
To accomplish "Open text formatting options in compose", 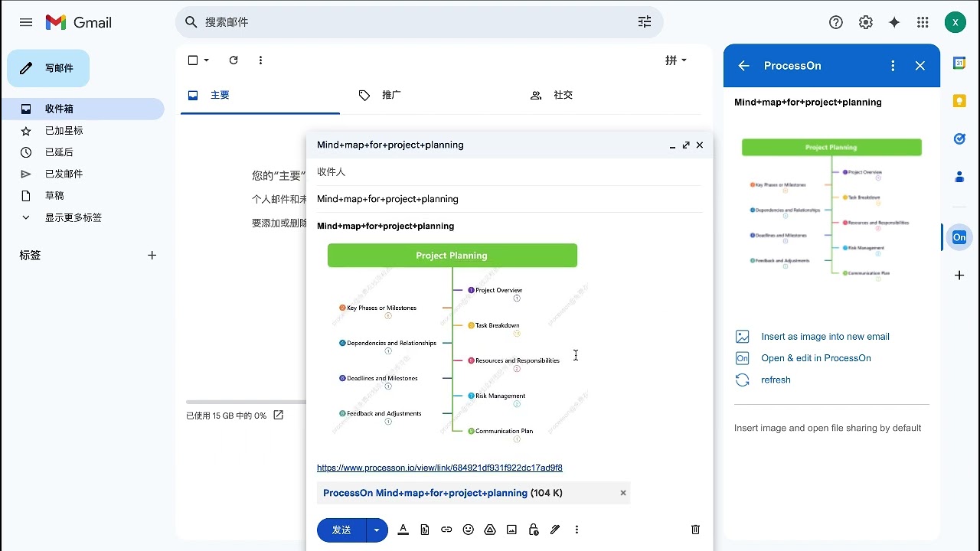I will (403, 530).
